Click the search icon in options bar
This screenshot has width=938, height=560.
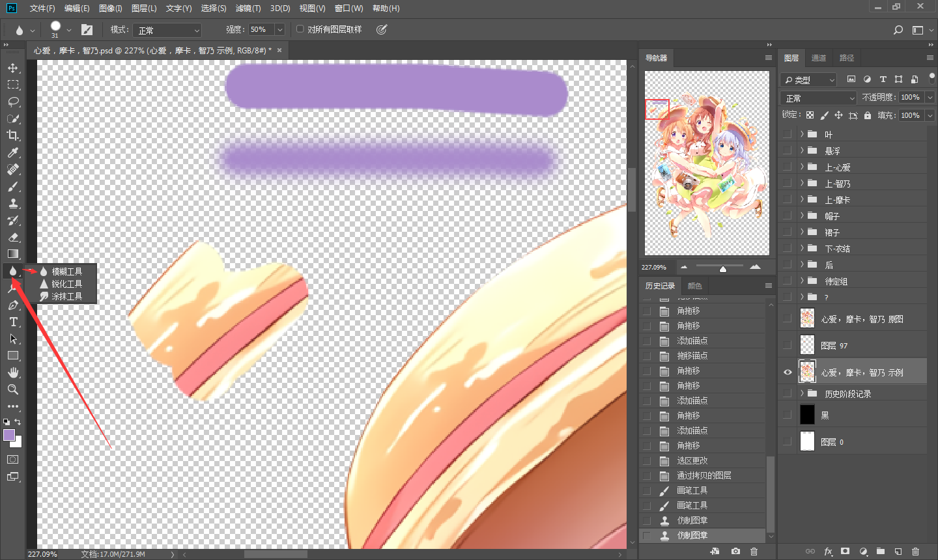(x=898, y=30)
